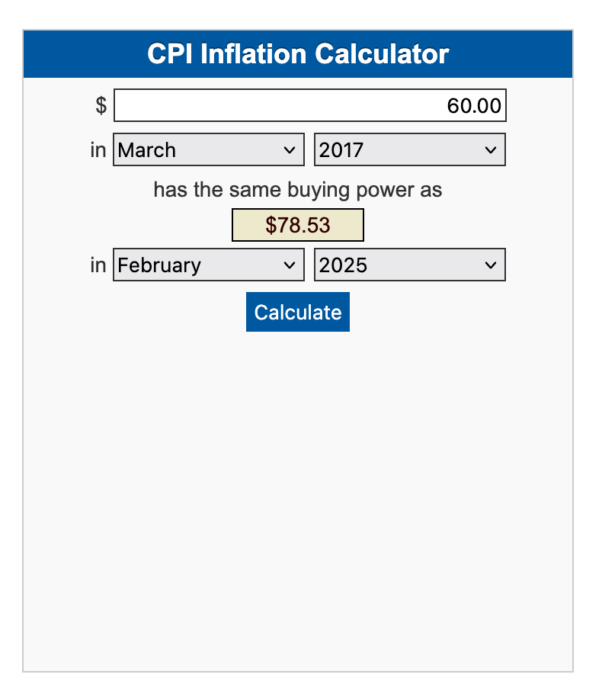Open the March starting month dropdown

(208, 149)
